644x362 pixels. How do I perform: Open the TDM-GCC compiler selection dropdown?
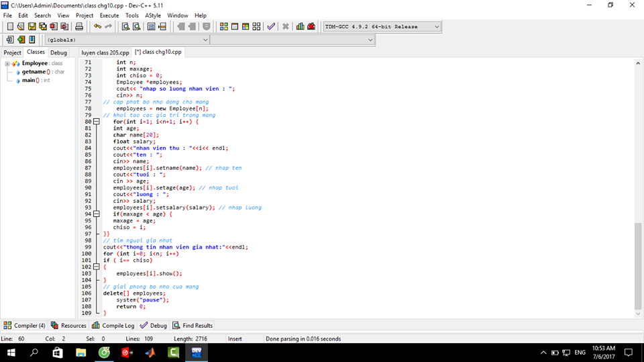[437, 27]
